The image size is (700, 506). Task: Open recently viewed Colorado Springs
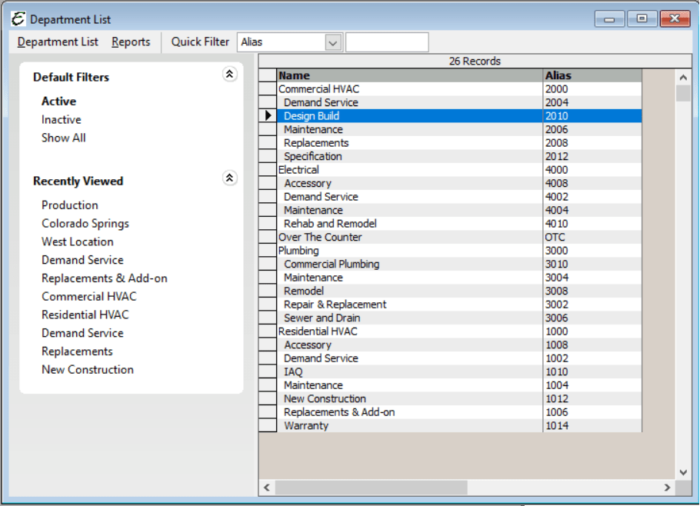click(x=85, y=224)
